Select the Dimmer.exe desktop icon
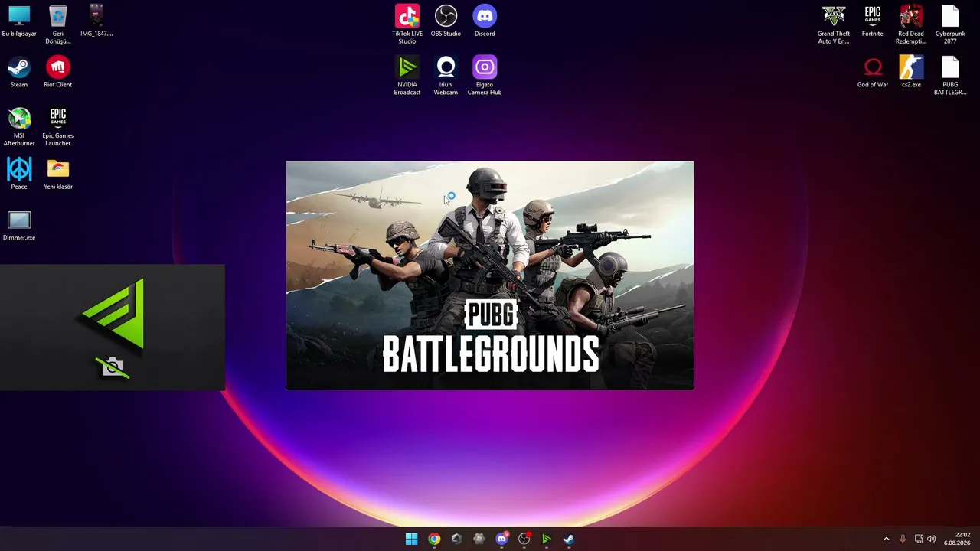980x551 pixels. coord(19,226)
